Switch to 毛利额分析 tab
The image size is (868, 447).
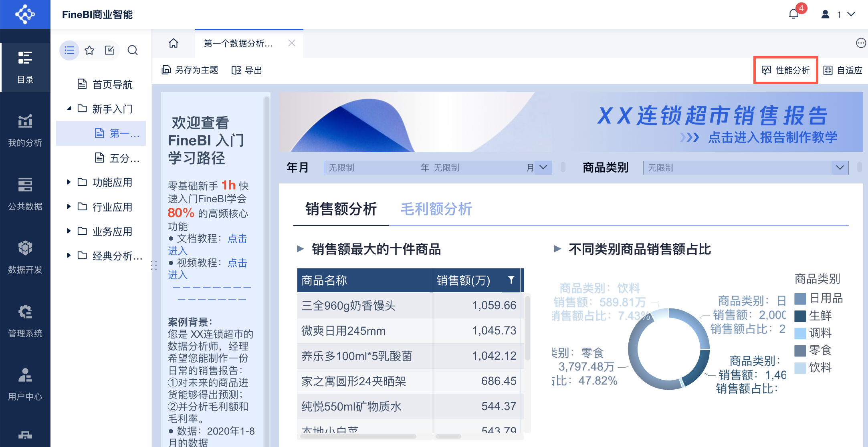pos(436,209)
